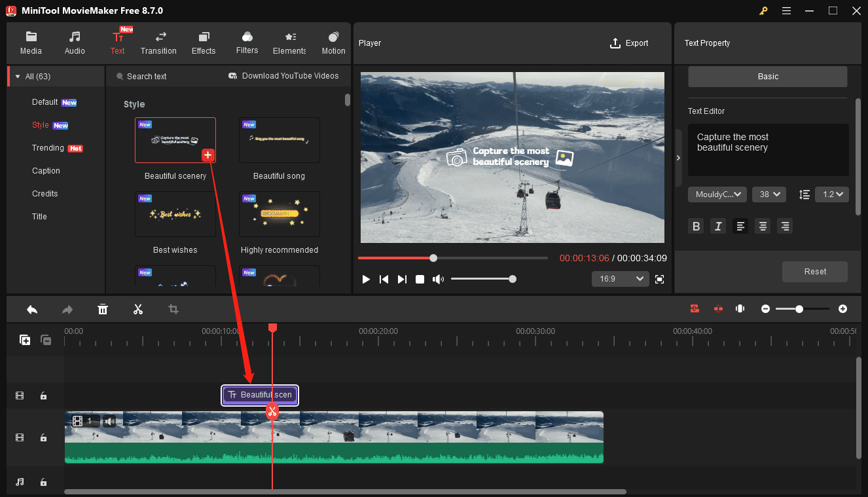The image size is (868, 497).
Task: Select the Title category
Action: [x=39, y=217]
